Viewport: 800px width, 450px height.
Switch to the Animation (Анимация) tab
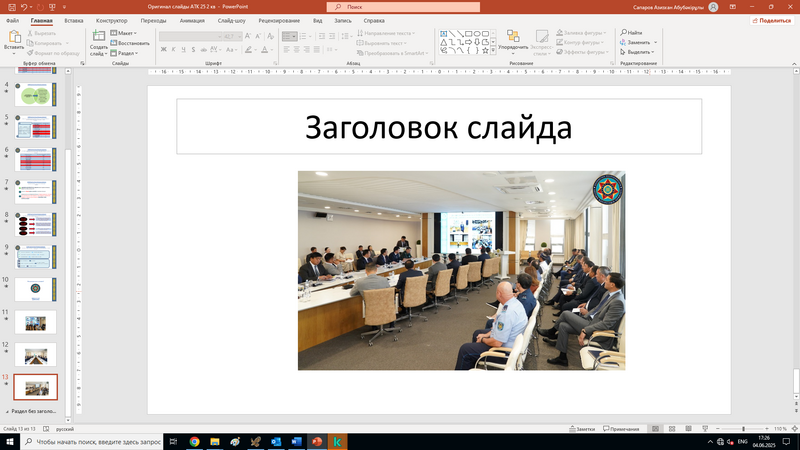(192, 20)
